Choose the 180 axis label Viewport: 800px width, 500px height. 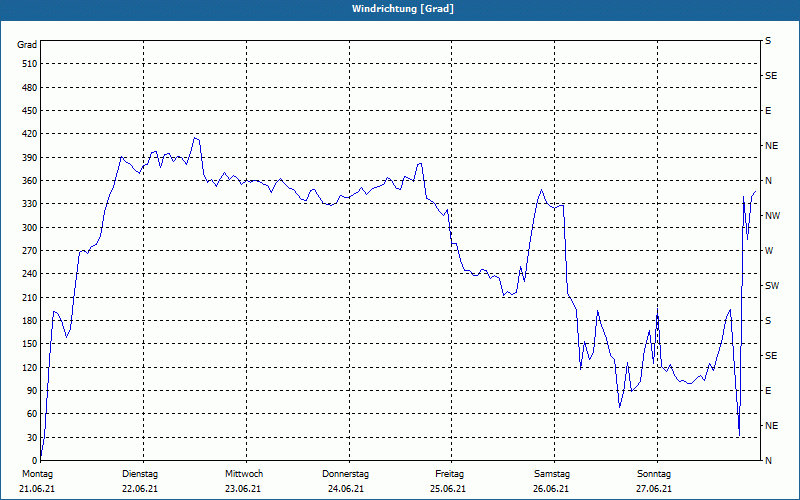[30, 320]
